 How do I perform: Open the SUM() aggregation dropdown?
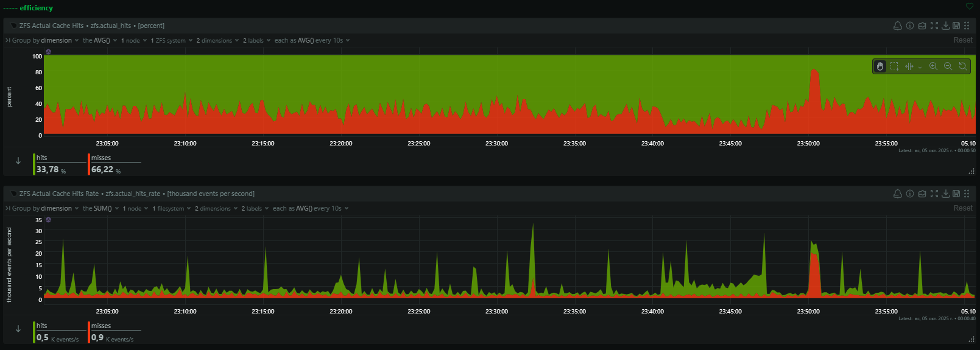[x=101, y=208]
